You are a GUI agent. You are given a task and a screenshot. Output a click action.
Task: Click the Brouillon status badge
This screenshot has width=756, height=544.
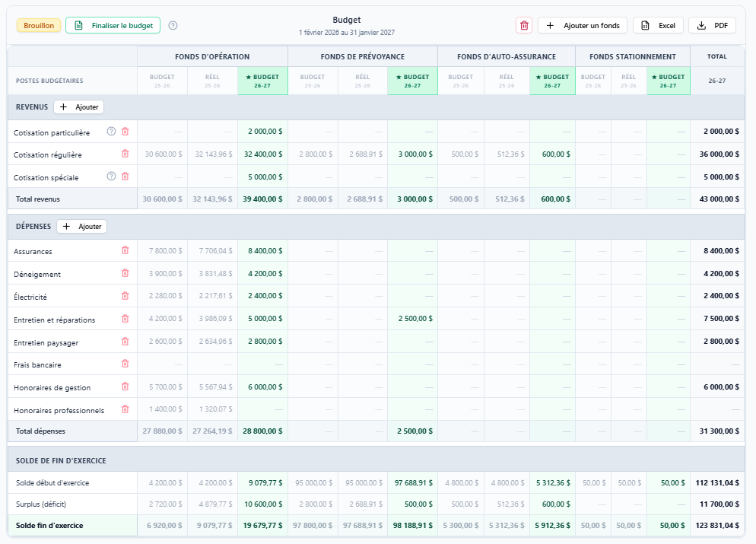(39, 26)
